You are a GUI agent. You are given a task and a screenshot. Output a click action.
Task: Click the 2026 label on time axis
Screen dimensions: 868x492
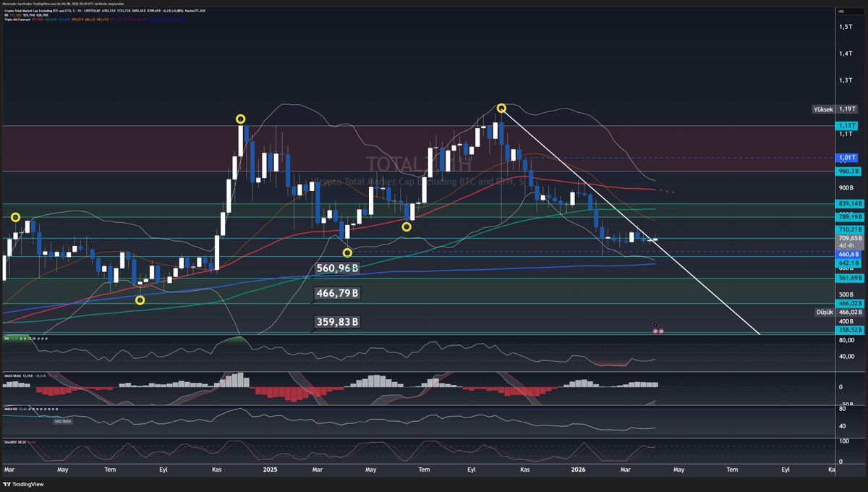click(579, 469)
